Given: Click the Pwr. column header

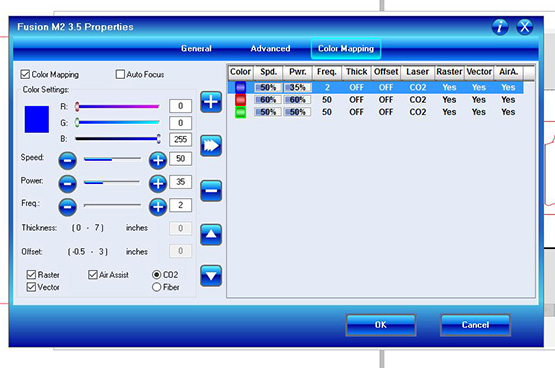Looking at the screenshot, I should pyautogui.click(x=298, y=72).
